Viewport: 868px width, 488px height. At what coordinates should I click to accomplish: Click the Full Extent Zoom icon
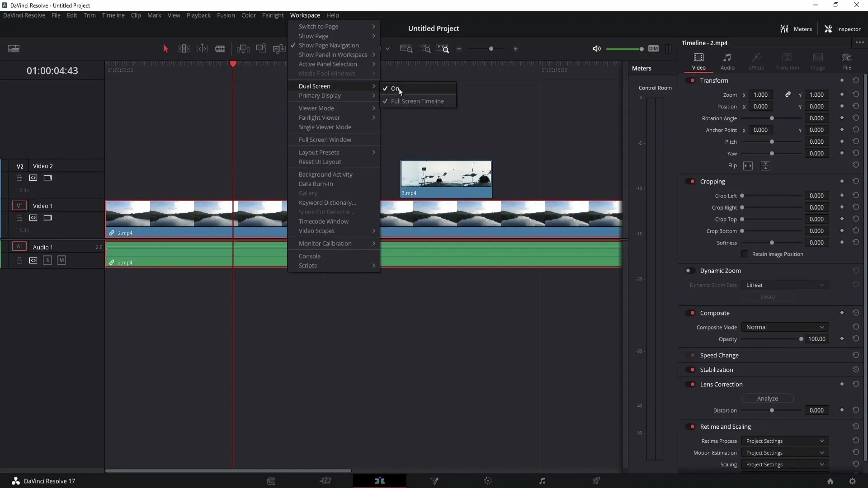click(406, 49)
